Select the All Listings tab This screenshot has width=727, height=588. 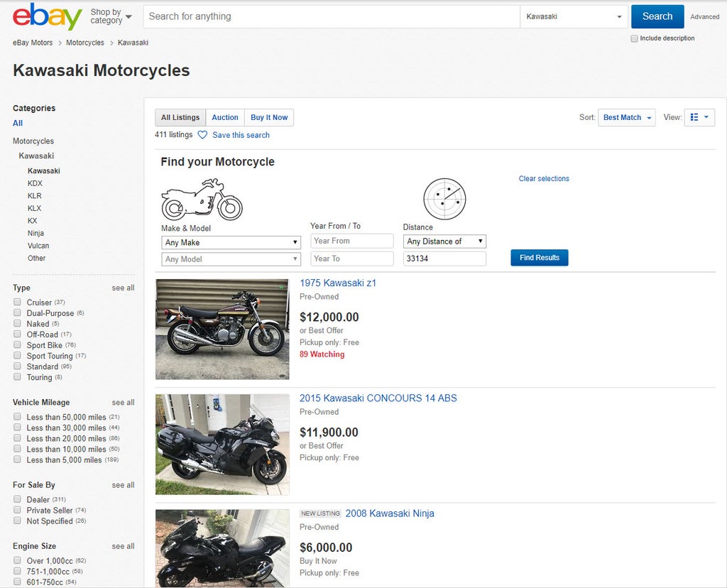180,118
